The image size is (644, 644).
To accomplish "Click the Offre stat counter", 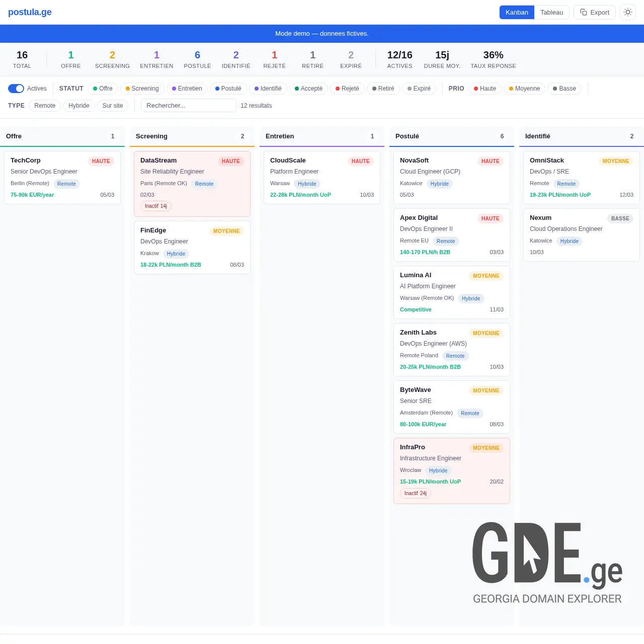I will coord(71,59).
